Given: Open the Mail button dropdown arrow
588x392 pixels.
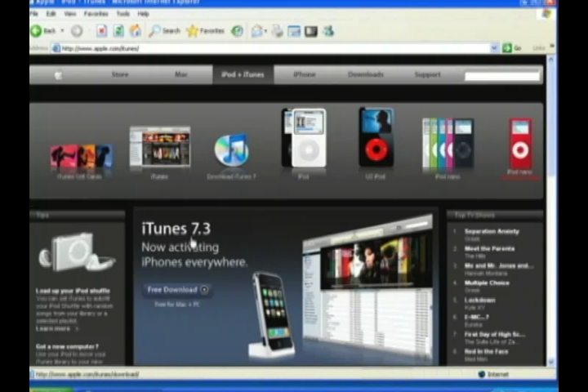Looking at the screenshot, I should [265, 31].
